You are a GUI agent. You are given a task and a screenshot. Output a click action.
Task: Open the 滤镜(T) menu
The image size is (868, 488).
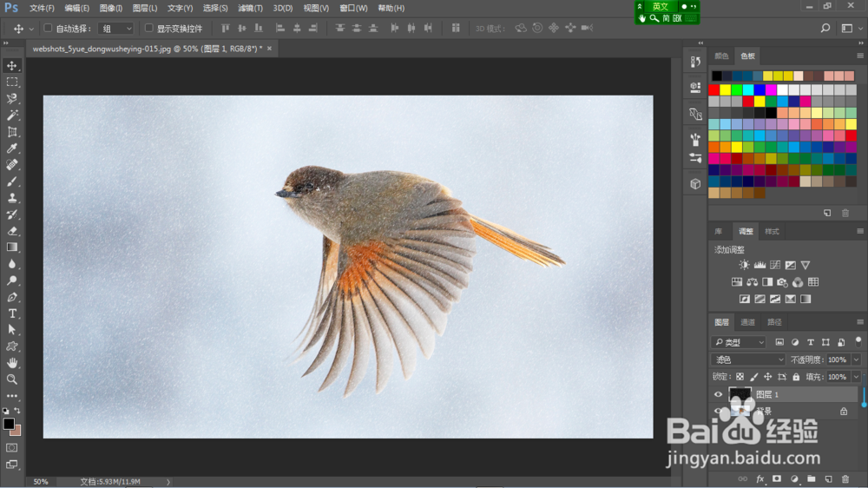click(x=250, y=9)
